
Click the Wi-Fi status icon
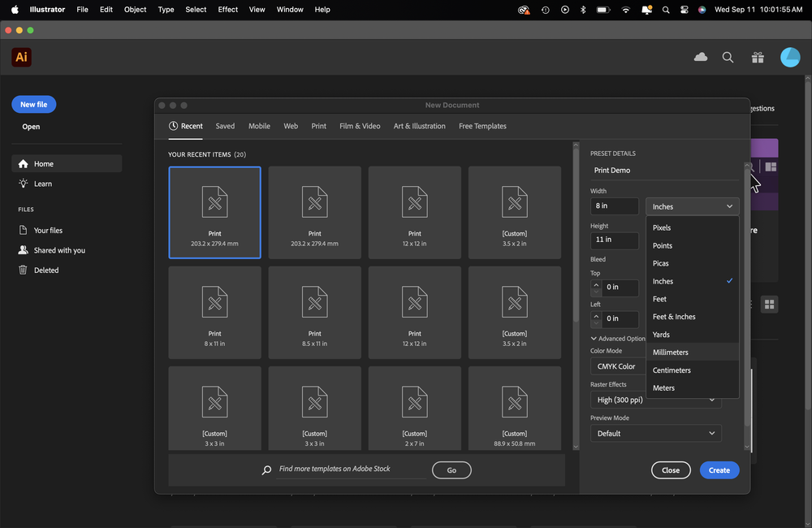pos(625,10)
